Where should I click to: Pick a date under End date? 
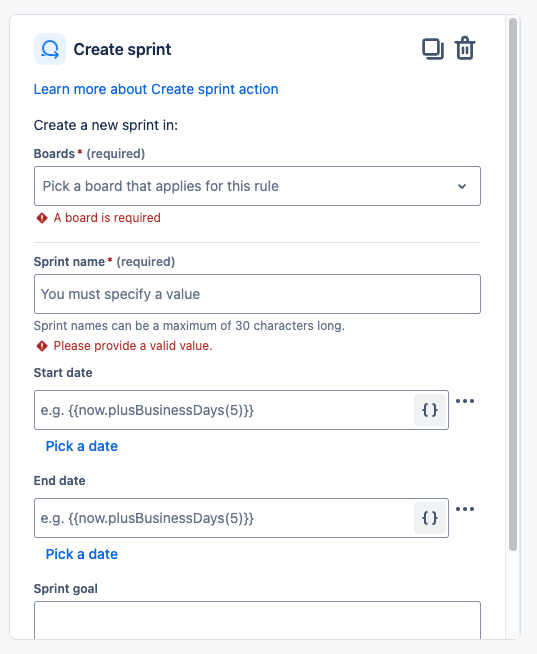pyautogui.click(x=82, y=554)
